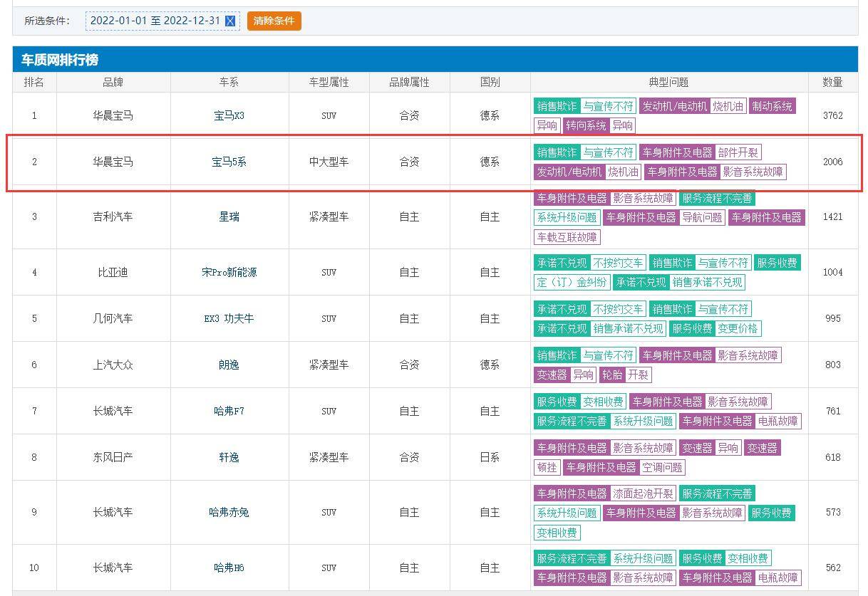The width and height of the screenshot is (868, 596).
Task: Click the 定（订）金纠纷 tag
Action: pos(572,282)
